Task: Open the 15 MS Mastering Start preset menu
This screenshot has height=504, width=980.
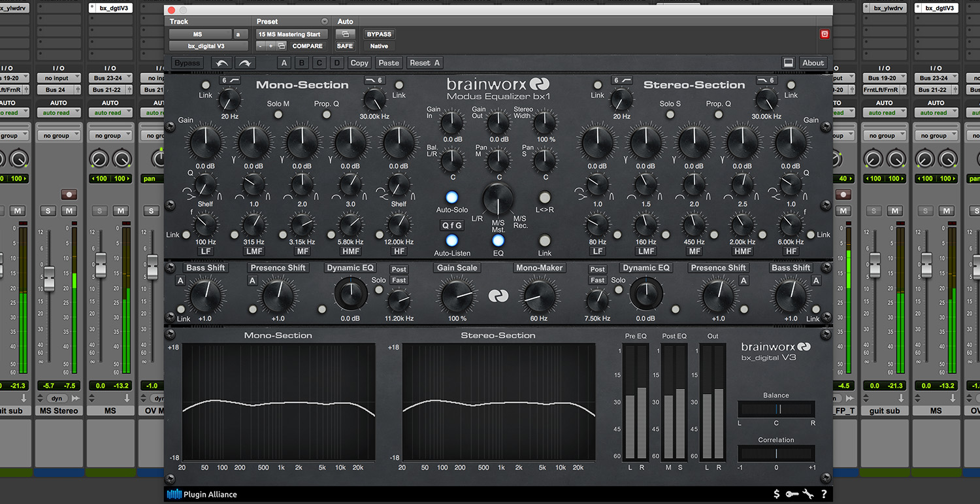Action: pos(292,34)
